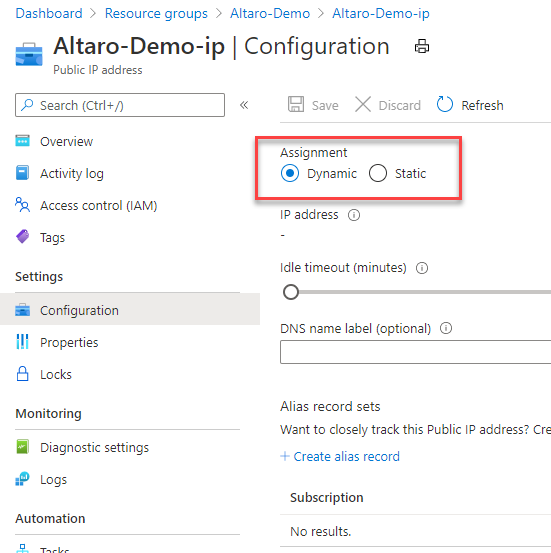Select the Static assignment radio button

pyautogui.click(x=378, y=173)
